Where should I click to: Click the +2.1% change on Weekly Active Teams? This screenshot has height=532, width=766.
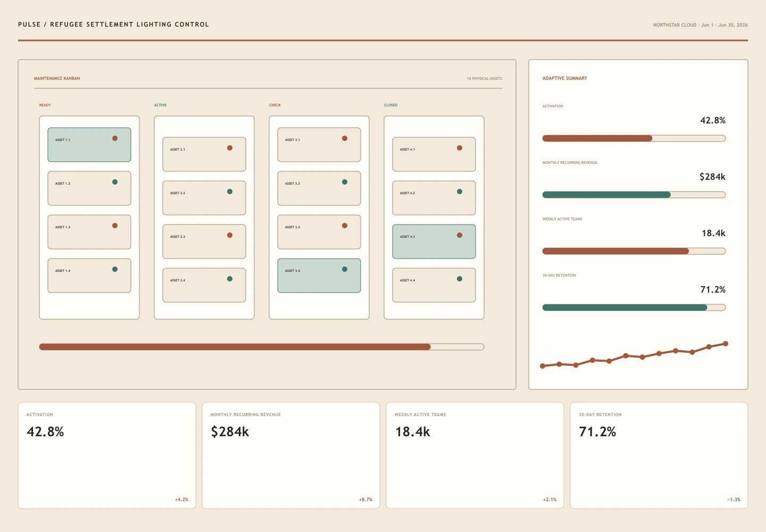click(x=549, y=500)
